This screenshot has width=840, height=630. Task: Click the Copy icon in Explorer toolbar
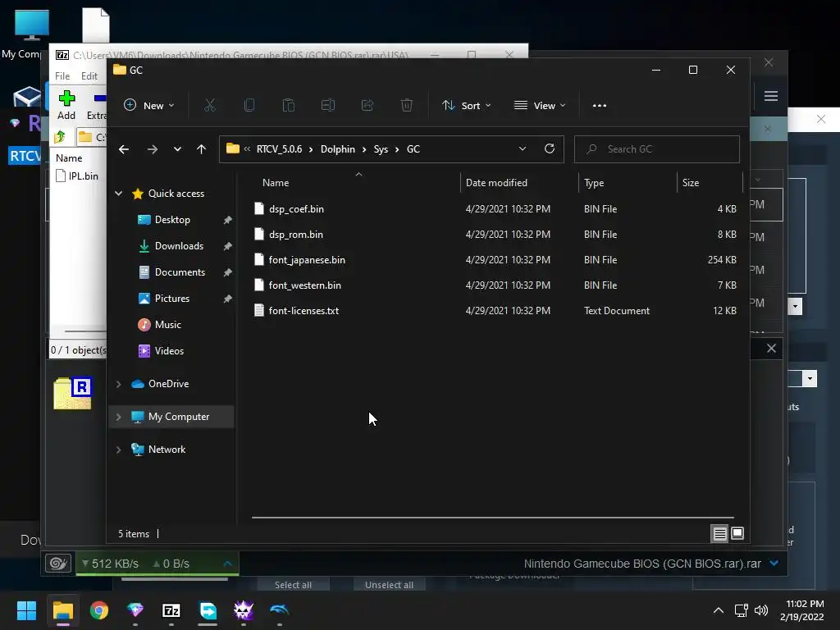(x=249, y=105)
